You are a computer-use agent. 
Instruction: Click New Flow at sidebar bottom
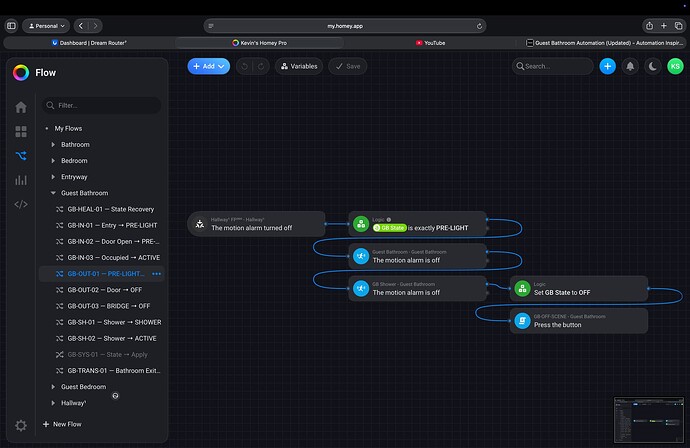[x=62, y=424]
